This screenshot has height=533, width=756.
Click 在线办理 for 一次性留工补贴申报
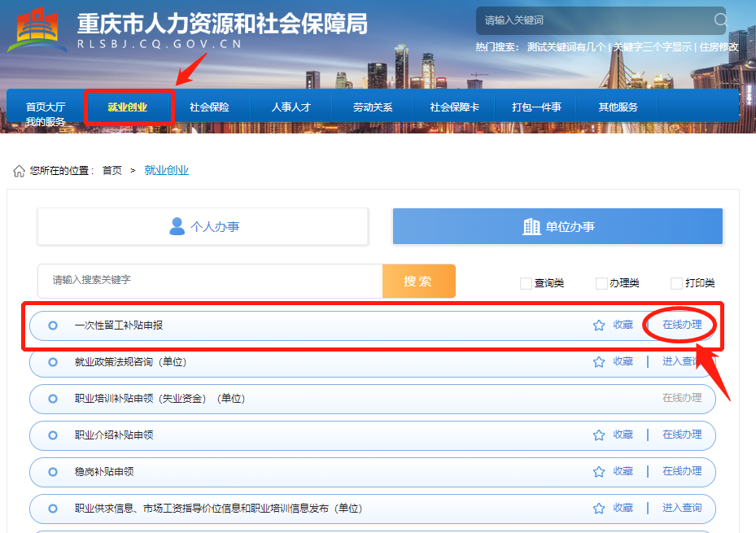(681, 325)
